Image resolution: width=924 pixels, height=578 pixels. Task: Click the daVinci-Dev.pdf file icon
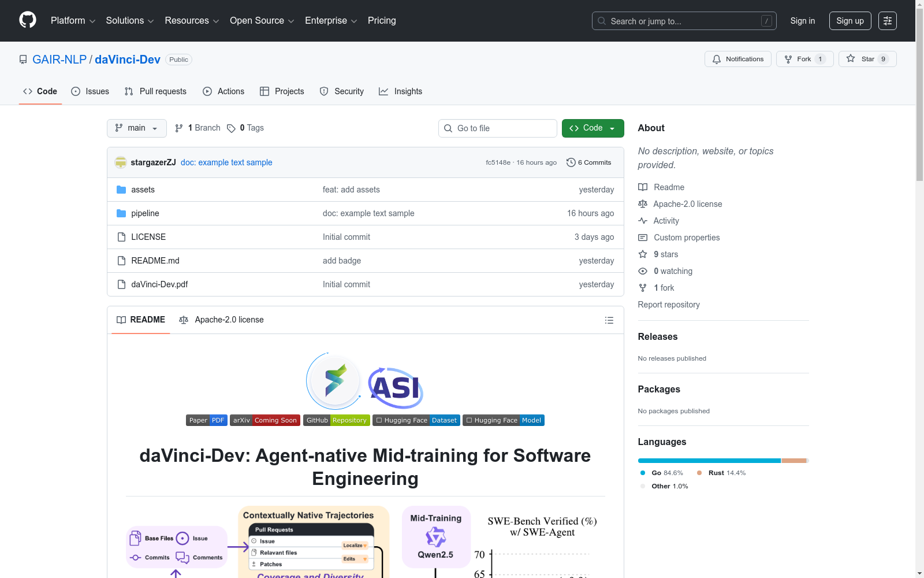(x=121, y=284)
